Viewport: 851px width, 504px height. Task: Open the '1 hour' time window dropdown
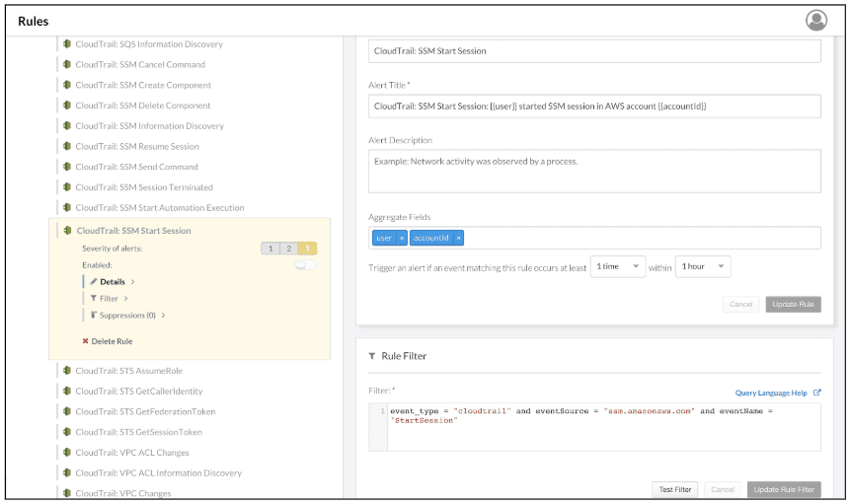point(703,267)
